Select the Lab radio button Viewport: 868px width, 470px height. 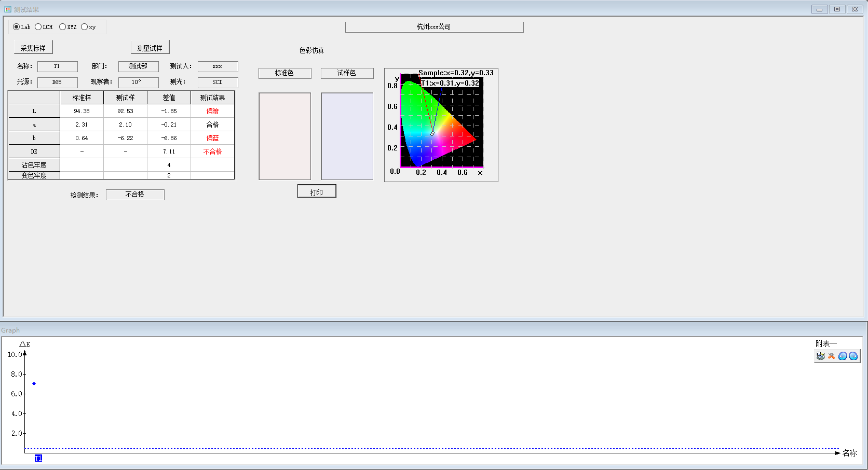[17, 27]
